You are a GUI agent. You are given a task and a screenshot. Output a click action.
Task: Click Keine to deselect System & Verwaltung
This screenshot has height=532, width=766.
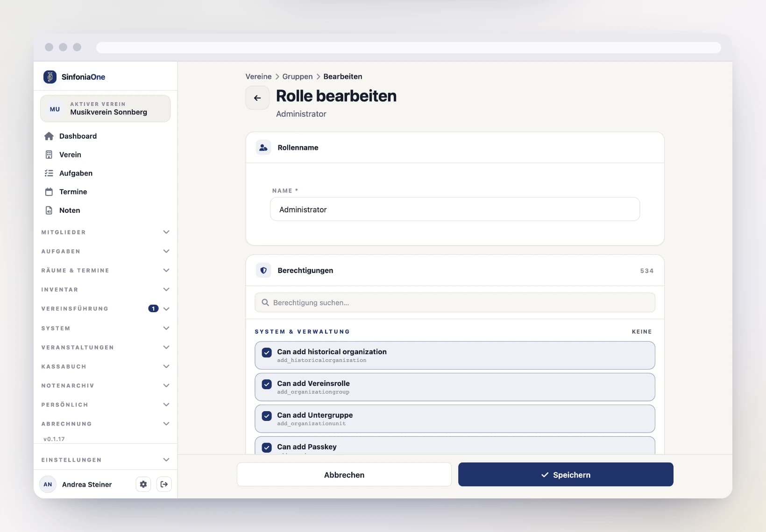coord(642,332)
